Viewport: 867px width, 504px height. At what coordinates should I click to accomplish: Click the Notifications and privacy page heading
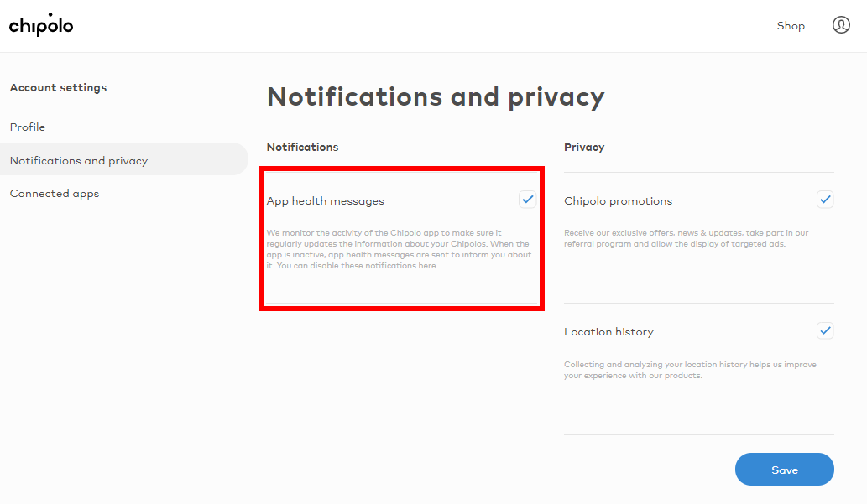click(x=436, y=97)
